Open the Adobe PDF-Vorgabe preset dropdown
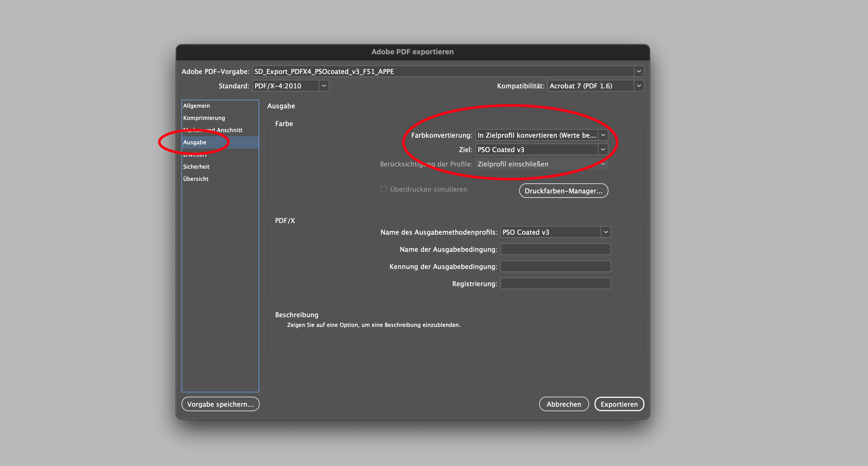Image resolution: width=868 pixels, height=466 pixels. (638, 71)
